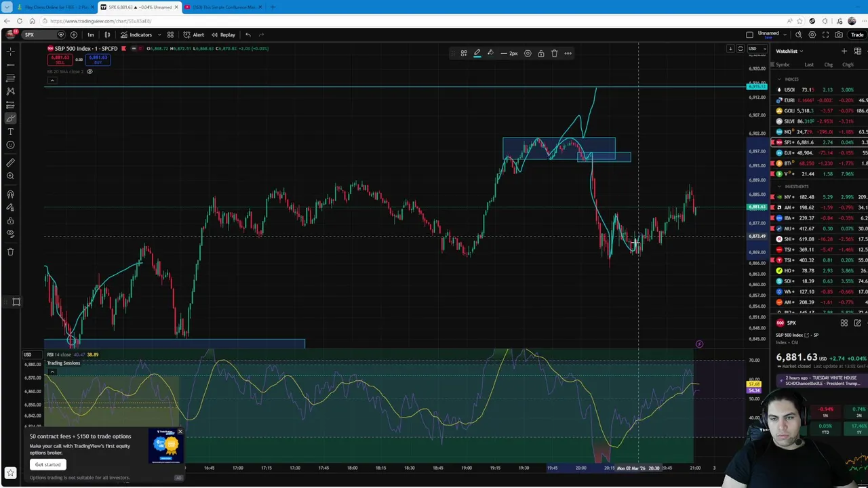This screenshot has height=488, width=868.
Task: Click Get started in the ad
Action: [48, 464]
